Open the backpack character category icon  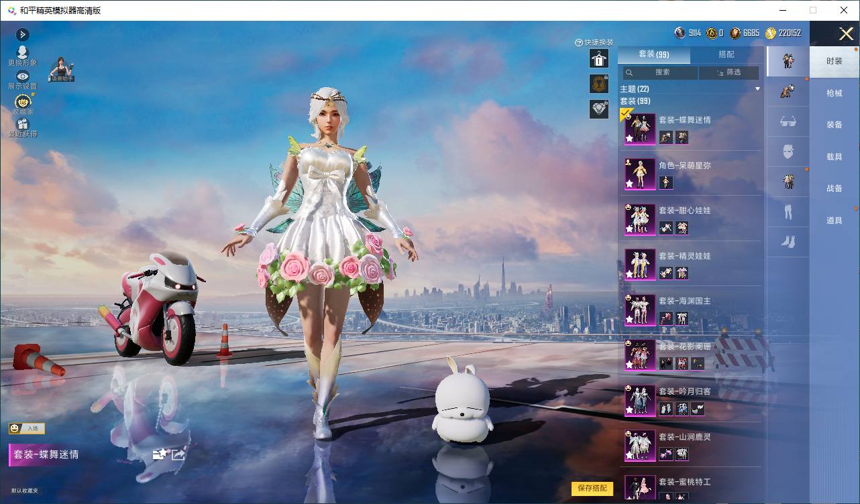point(788,92)
